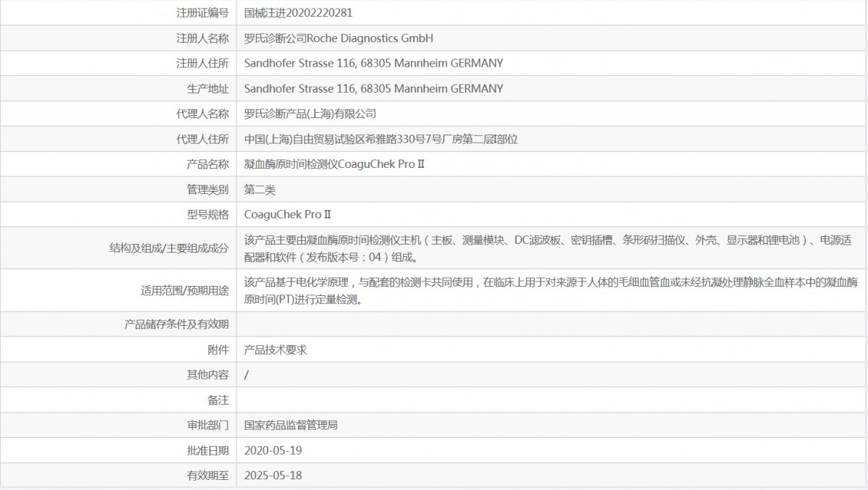The height and width of the screenshot is (490, 868).
Task: Select the registration number 国械注进20202220281
Action: (299, 12)
